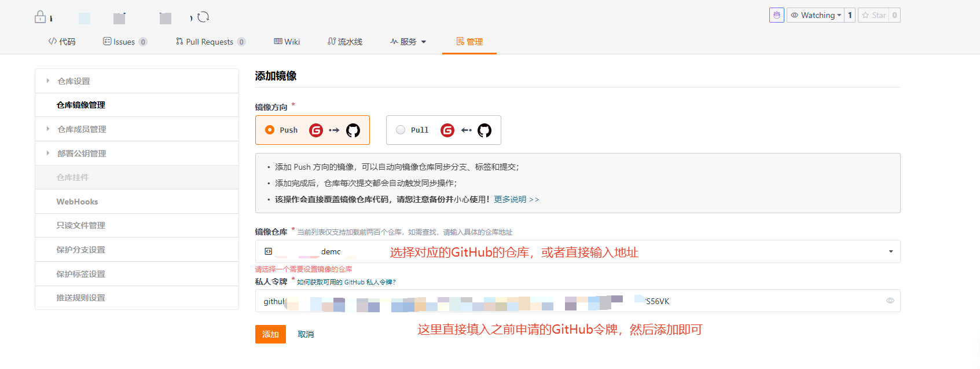Open the 流水线 pipeline tab
This screenshot has width=980, height=369.
point(345,42)
